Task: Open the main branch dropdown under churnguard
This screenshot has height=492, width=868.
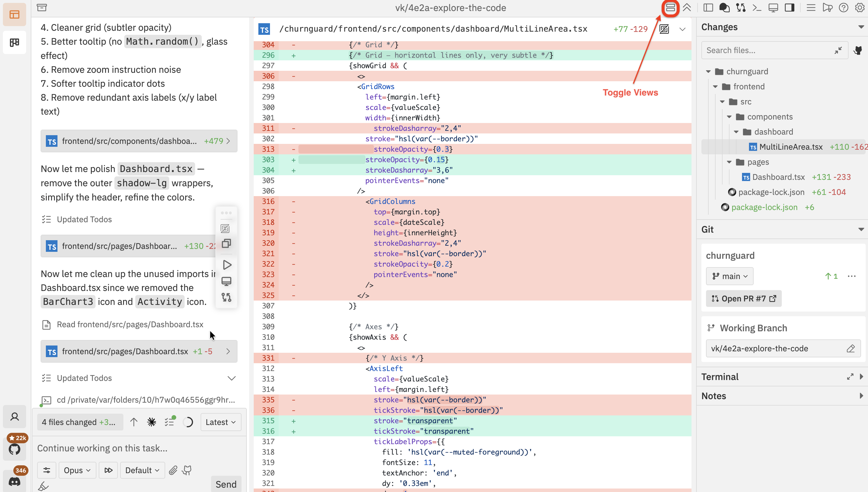Action: [x=729, y=276]
